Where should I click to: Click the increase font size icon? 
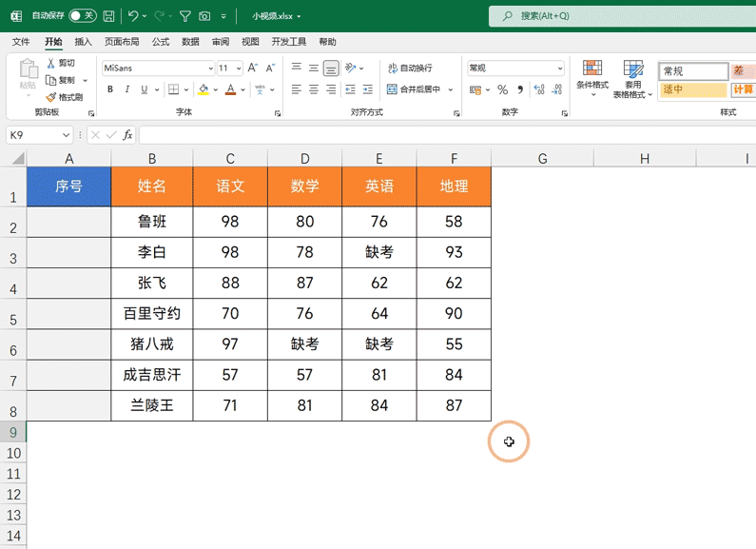click(253, 68)
